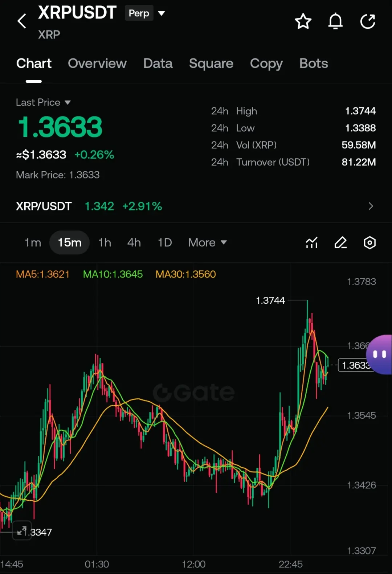Tap the 22:45 time axis label
The height and width of the screenshot is (574, 392).
[x=290, y=564]
